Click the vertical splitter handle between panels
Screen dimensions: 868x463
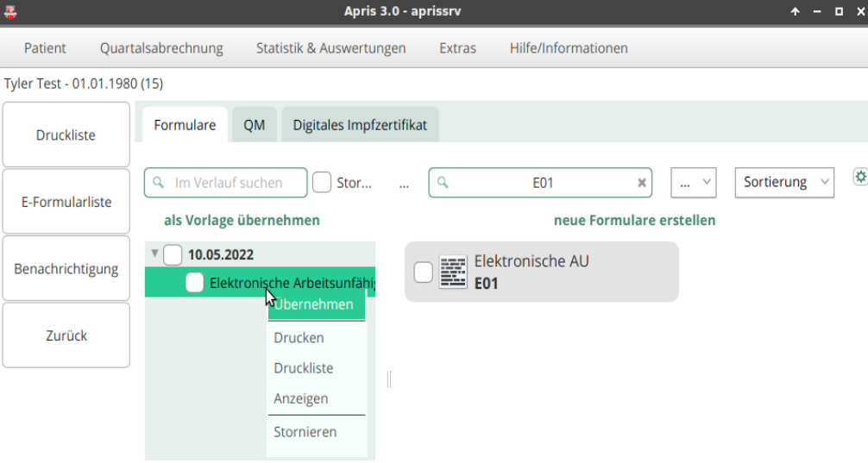click(x=389, y=379)
